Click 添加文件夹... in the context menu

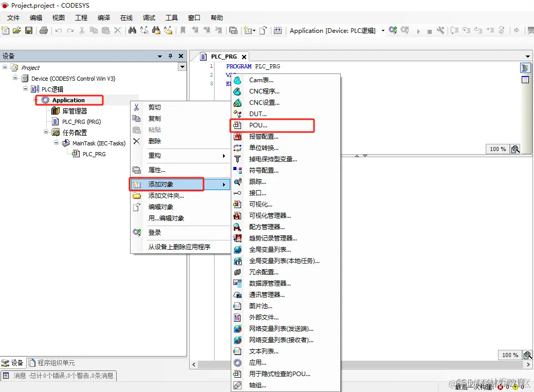coord(180,196)
